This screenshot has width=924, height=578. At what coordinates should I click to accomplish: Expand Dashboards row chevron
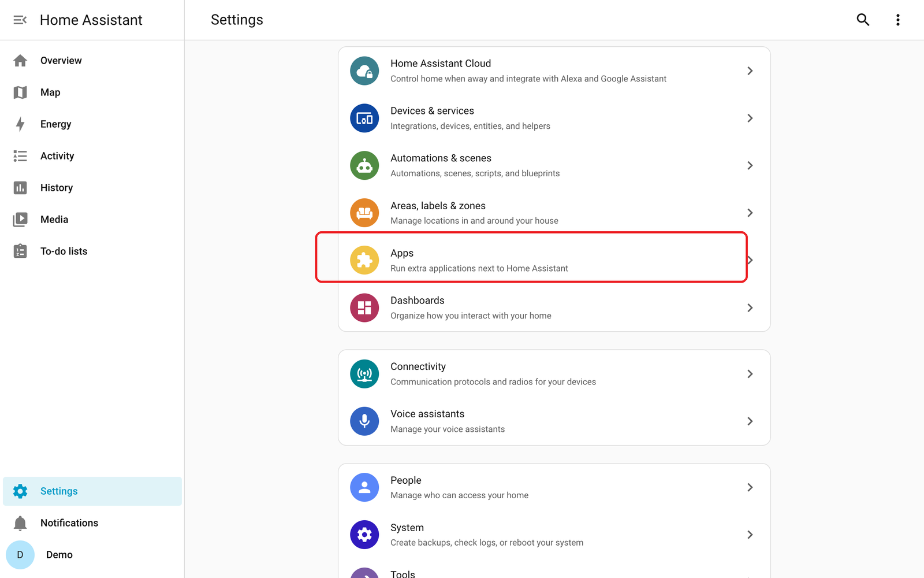750,307
